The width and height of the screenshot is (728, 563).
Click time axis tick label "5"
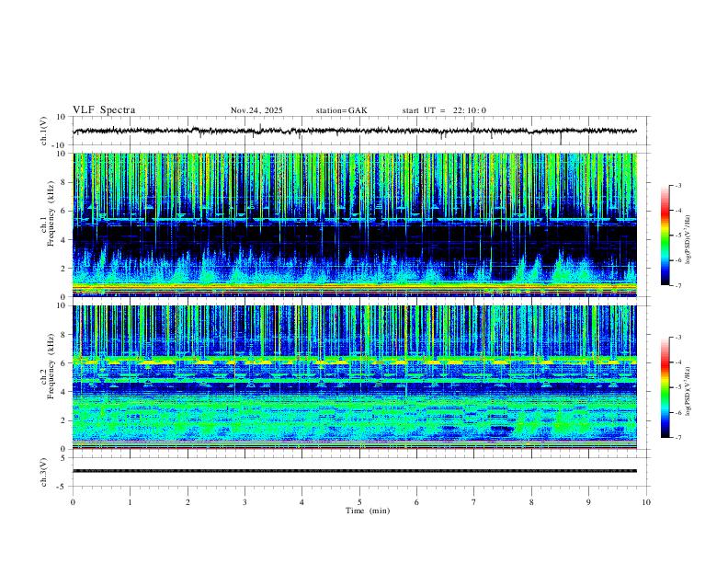click(359, 502)
